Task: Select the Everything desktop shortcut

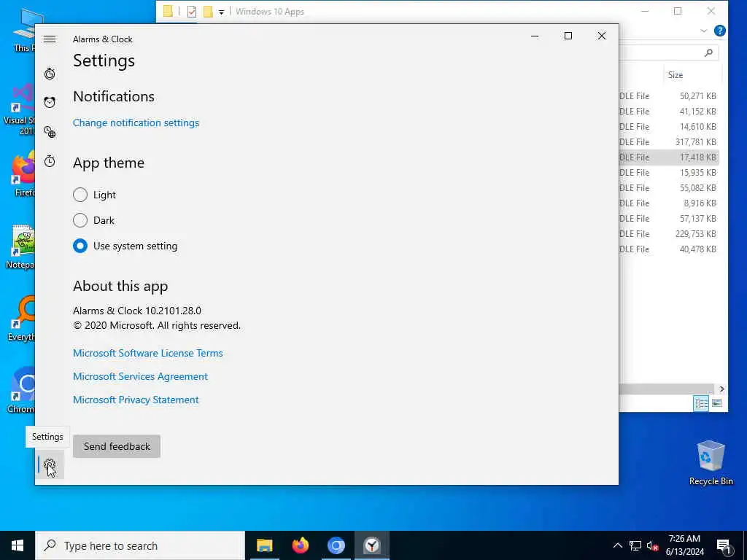Action: click(x=21, y=319)
